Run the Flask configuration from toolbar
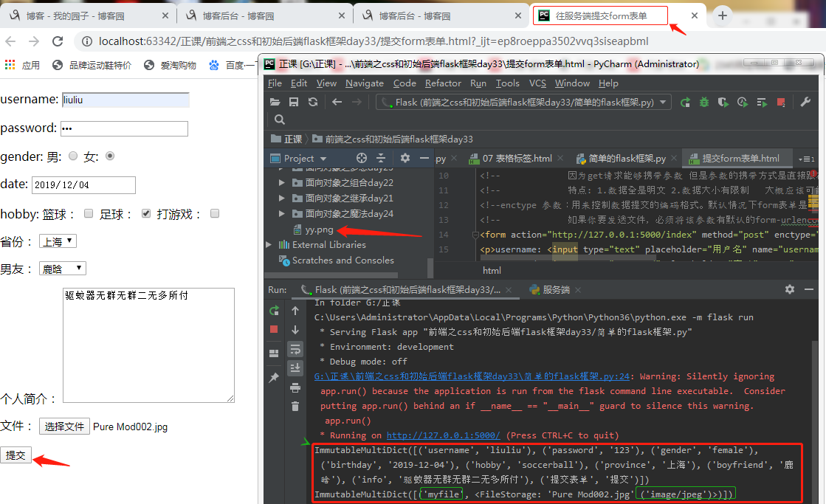Screen dimensions: 826x504 685,102
